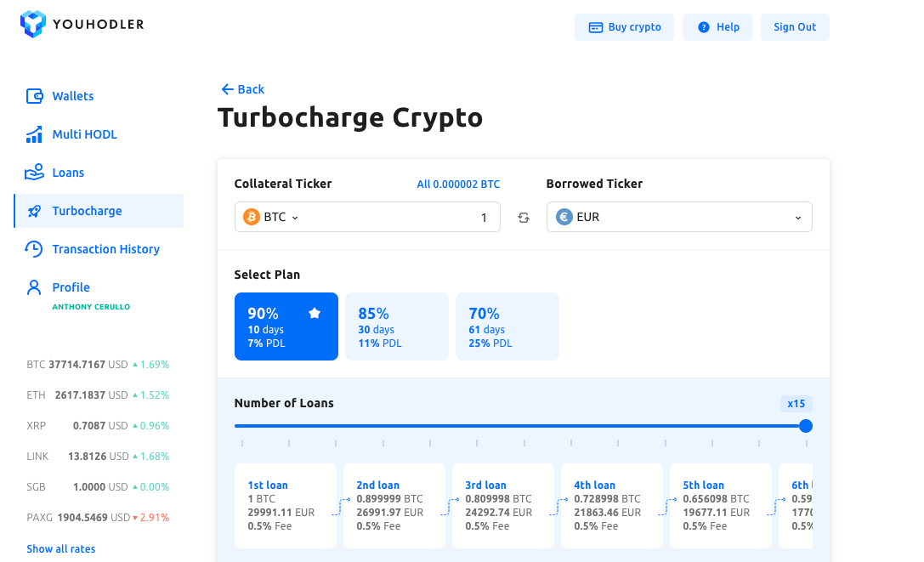Click the 0.656098 BTC value in 5th loan
The width and height of the screenshot is (924, 562).
[x=716, y=499]
